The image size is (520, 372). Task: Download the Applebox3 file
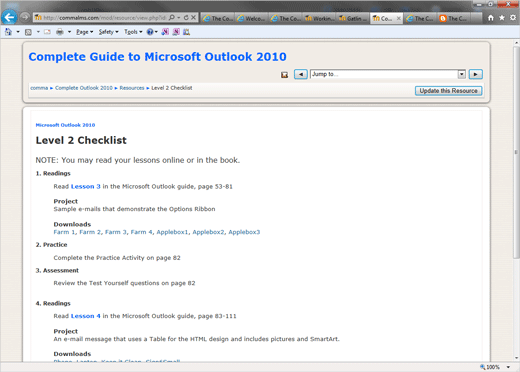pos(244,232)
